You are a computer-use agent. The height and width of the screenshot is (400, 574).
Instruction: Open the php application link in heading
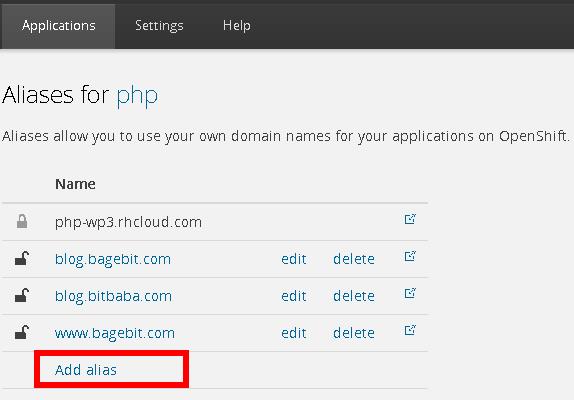(x=137, y=96)
